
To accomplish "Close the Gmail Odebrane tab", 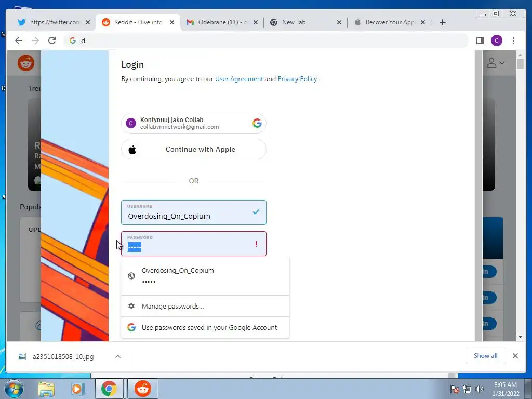I will pyautogui.click(x=256, y=22).
